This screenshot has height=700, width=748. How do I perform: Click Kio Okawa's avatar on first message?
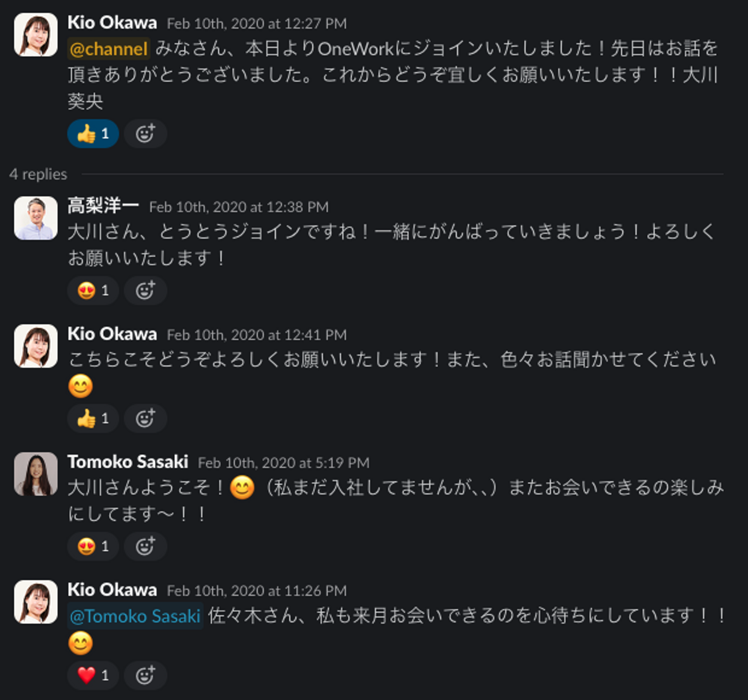coord(36,35)
